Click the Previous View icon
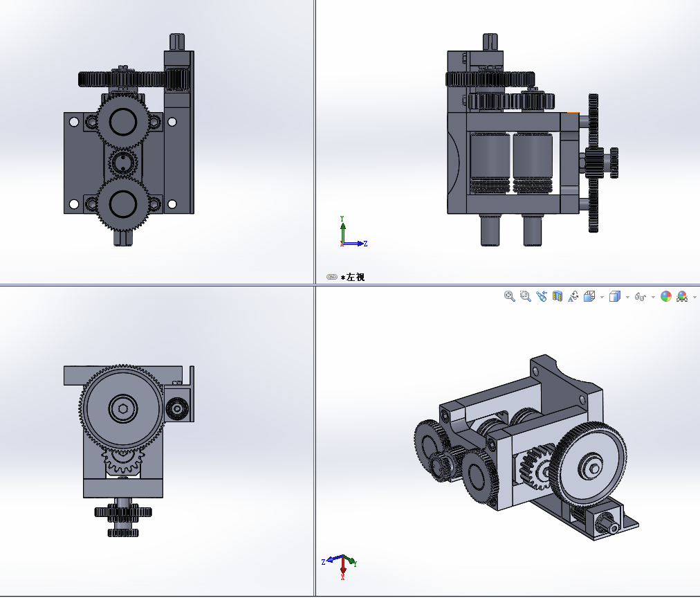 coord(542,296)
